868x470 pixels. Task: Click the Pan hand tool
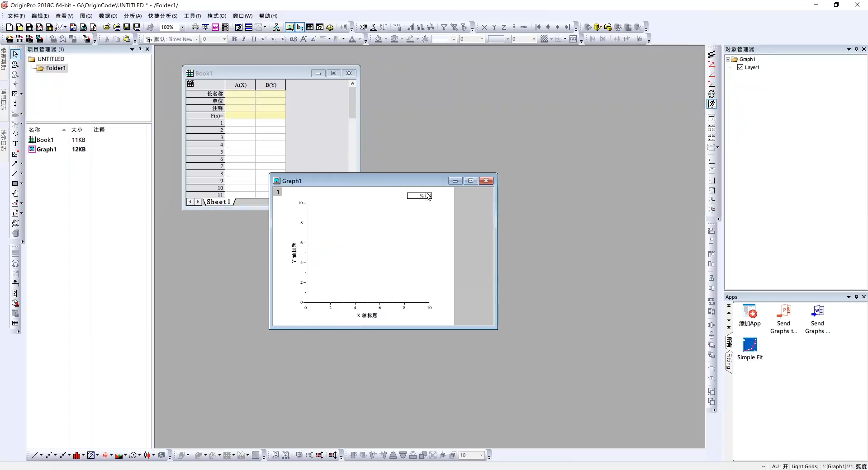click(15, 193)
